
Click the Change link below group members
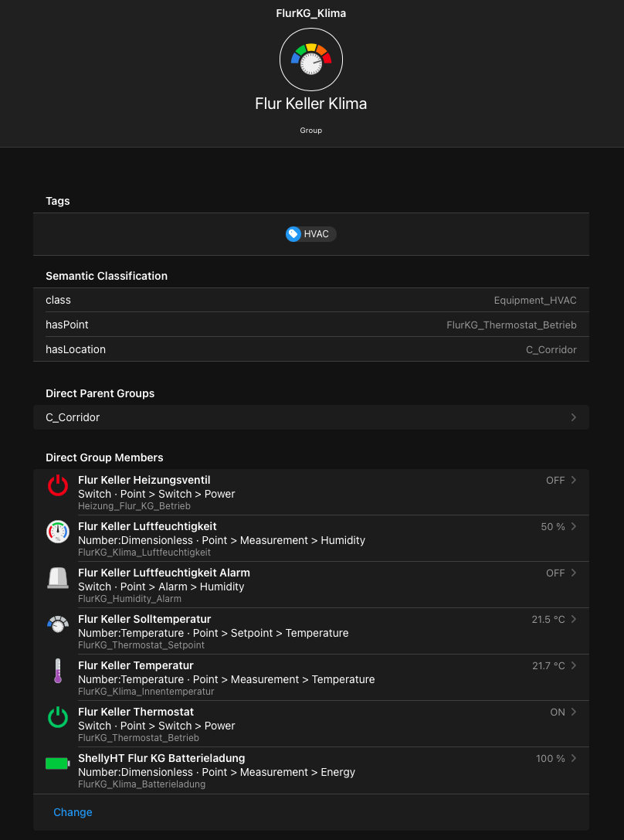point(73,812)
